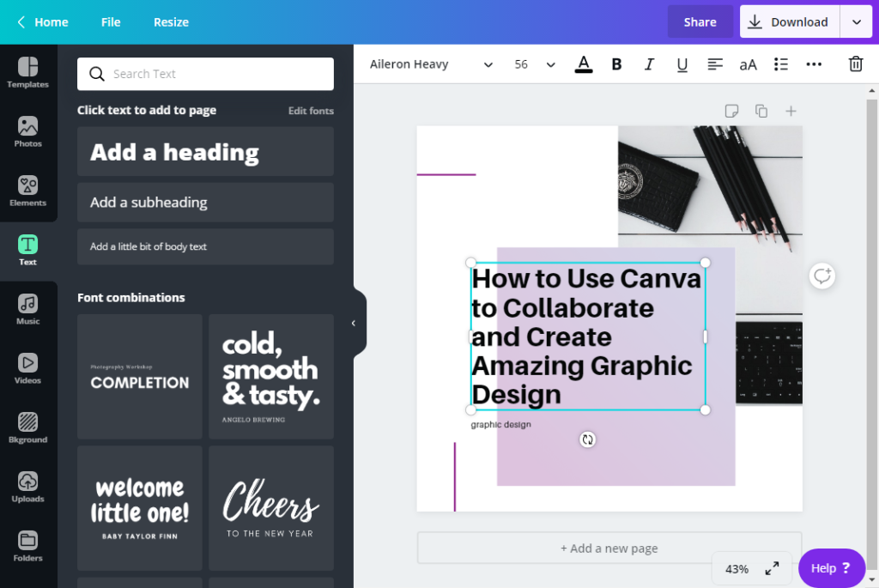Image resolution: width=879 pixels, height=588 pixels.
Task: Delete the selected text box
Action: point(855,64)
